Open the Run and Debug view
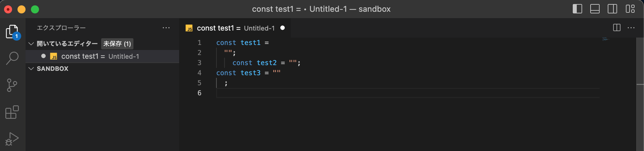This screenshot has height=151, width=644. coord(12,138)
